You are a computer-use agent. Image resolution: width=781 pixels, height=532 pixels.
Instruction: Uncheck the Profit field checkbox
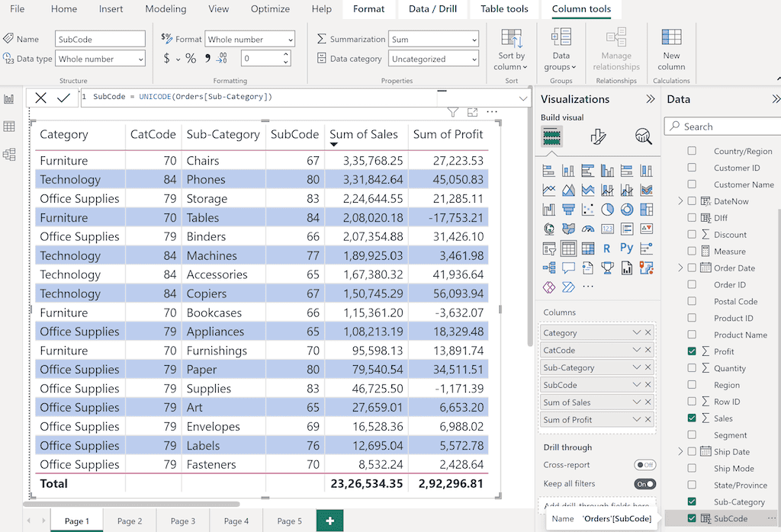[693, 351]
